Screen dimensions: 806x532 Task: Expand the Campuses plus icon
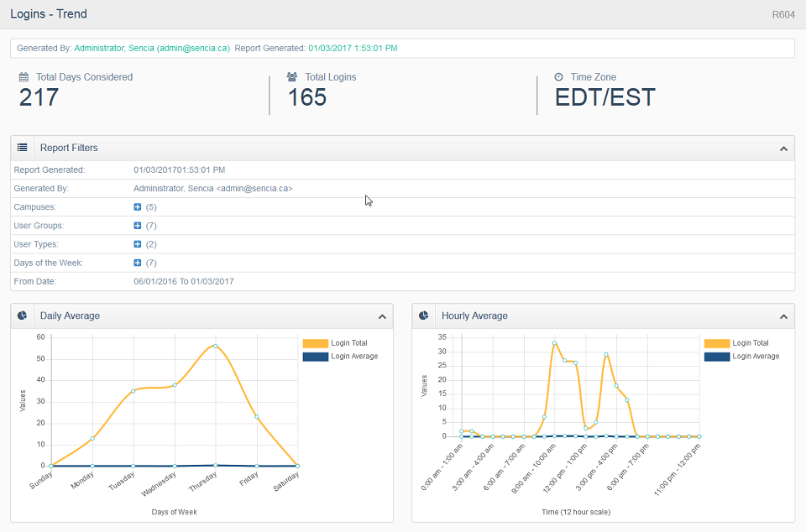(138, 207)
